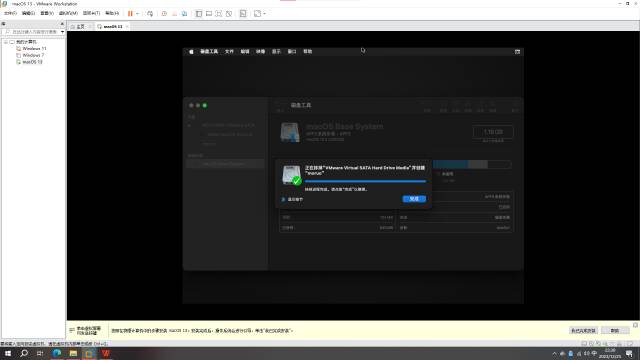Switch to the Home tab

click(x=78, y=27)
